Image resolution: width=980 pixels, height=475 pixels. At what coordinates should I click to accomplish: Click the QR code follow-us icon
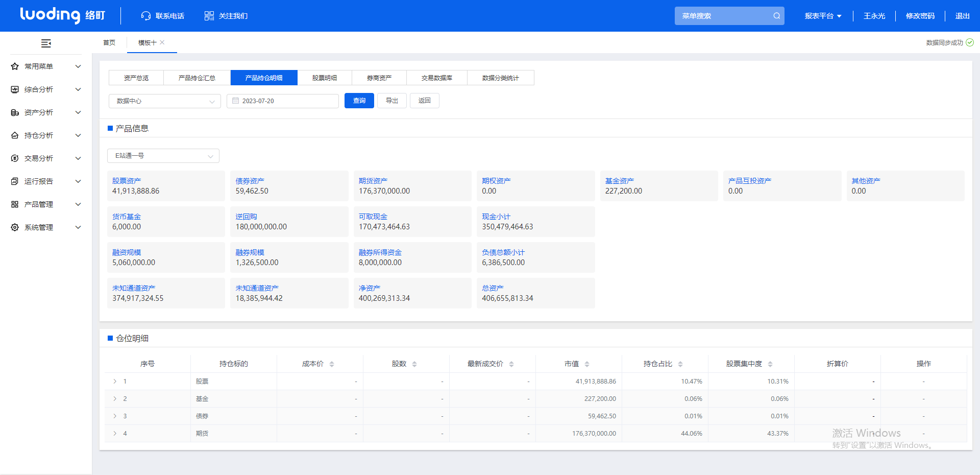coord(209,16)
